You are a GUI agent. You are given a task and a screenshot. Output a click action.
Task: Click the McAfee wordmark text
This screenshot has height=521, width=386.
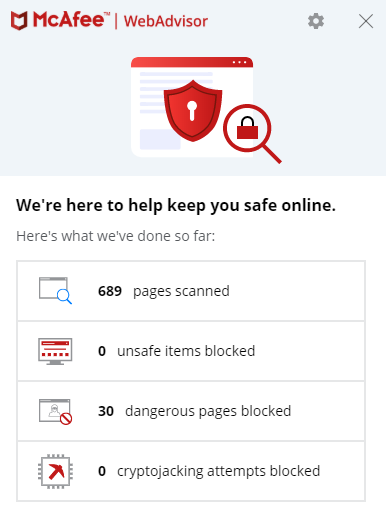69,20
